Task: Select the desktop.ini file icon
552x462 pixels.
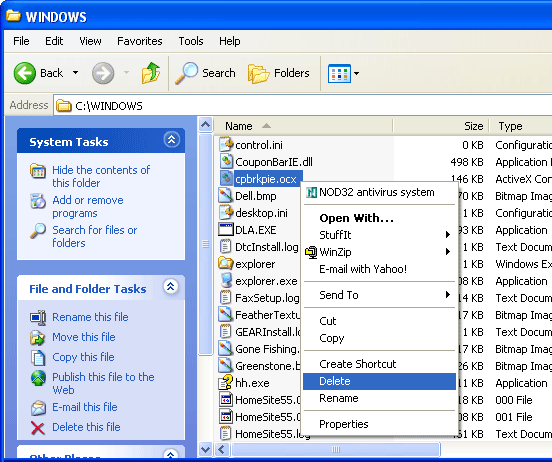Action: coord(226,212)
